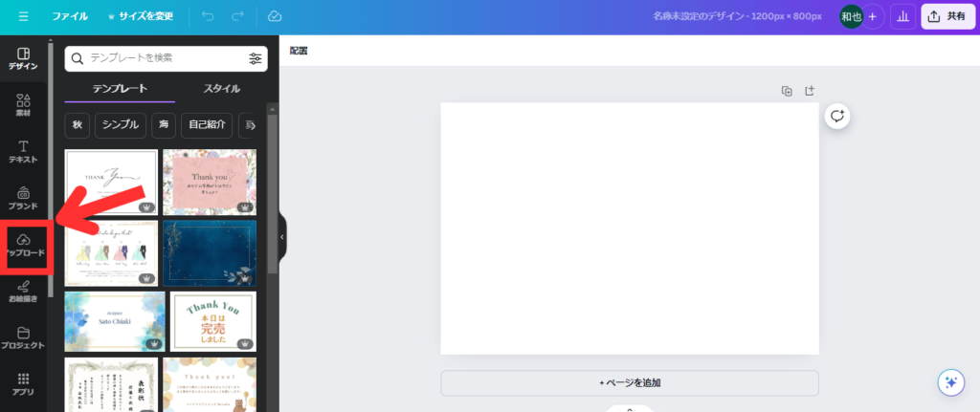Open the アップロード (Upload) sidebar panel

tap(25, 246)
